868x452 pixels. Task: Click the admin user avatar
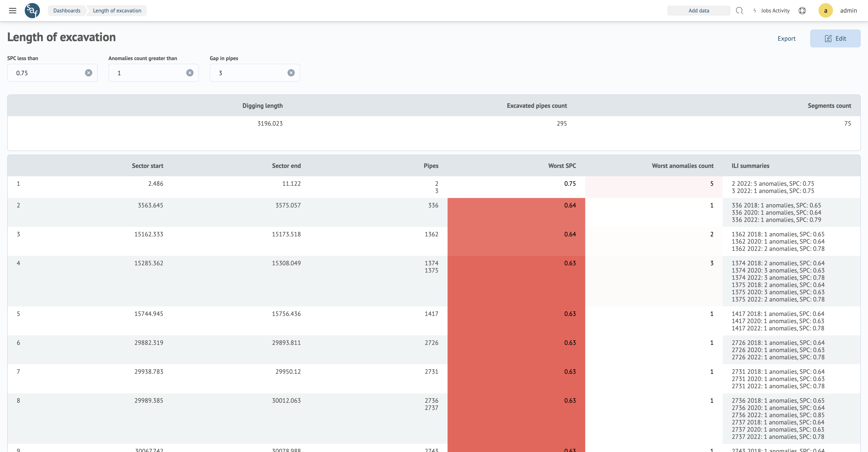point(825,10)
